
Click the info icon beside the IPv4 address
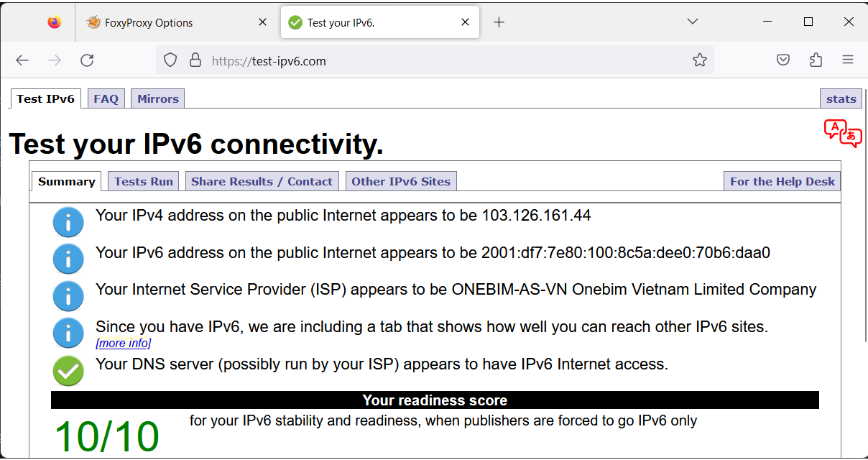pos(68,222)
